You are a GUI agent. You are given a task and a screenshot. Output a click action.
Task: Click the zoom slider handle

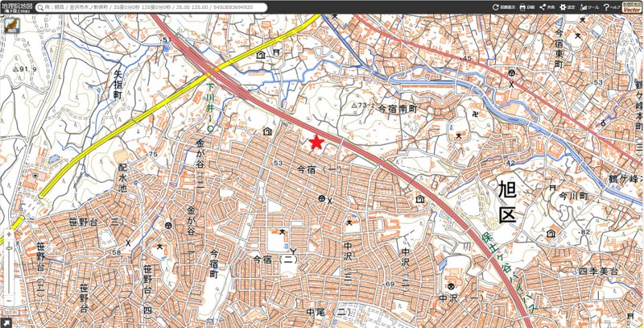click(x=9, y=247)
